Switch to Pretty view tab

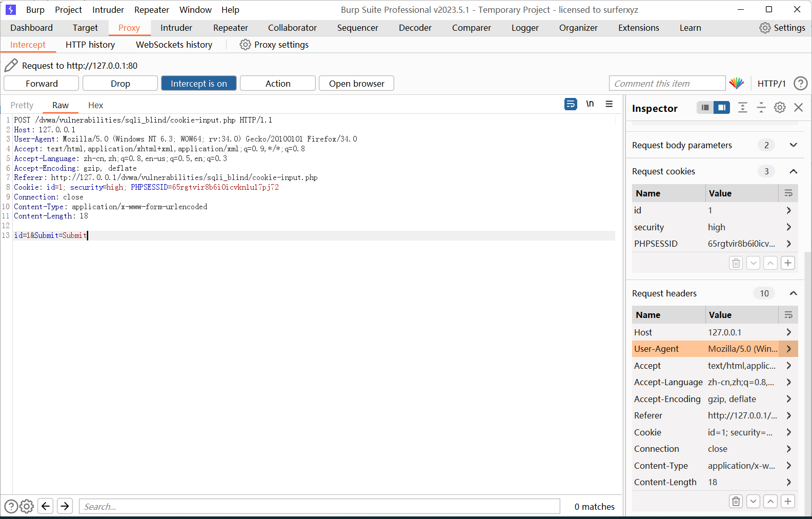(x=22, y=105)
